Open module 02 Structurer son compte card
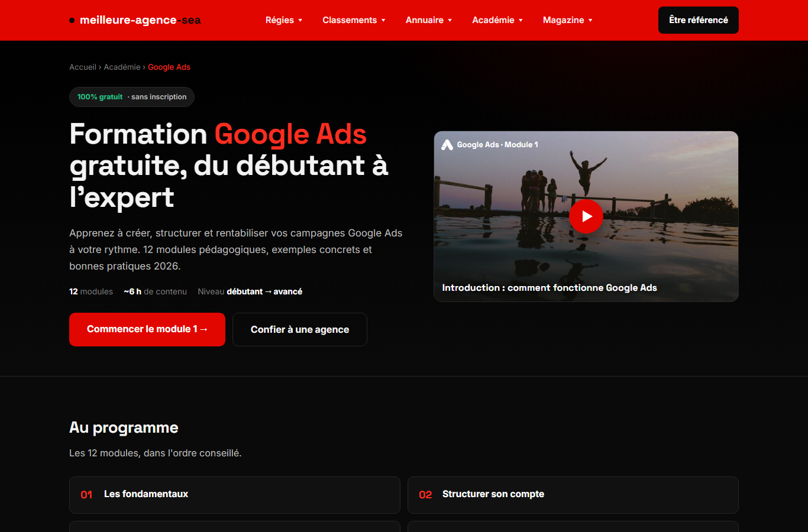 573,495
